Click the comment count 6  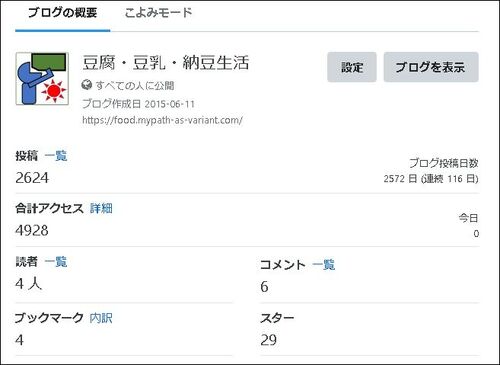click(264, 287)
